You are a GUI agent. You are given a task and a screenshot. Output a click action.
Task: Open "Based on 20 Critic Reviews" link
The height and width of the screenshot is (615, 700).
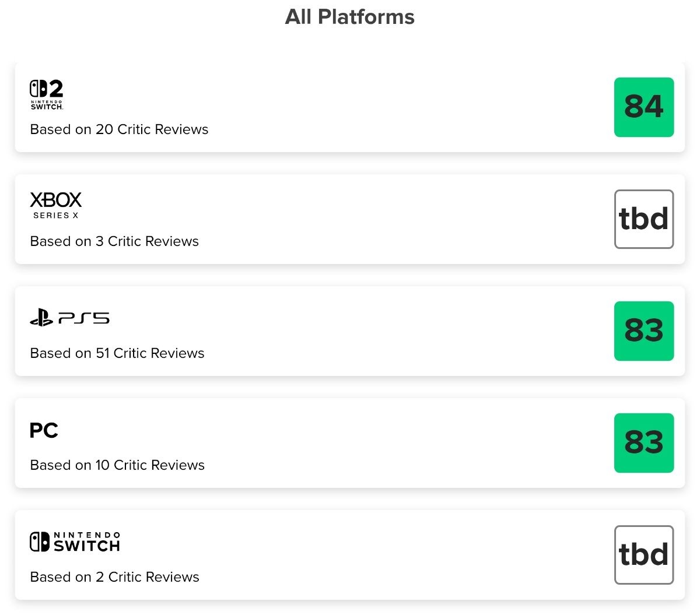pyautogui.click(x=119, y=129)
